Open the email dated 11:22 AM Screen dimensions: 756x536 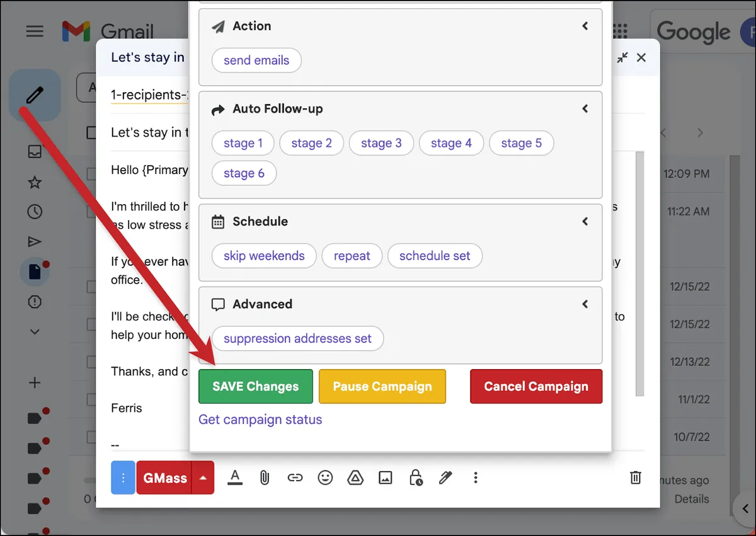pyautogui.click(x=688, y=211)
